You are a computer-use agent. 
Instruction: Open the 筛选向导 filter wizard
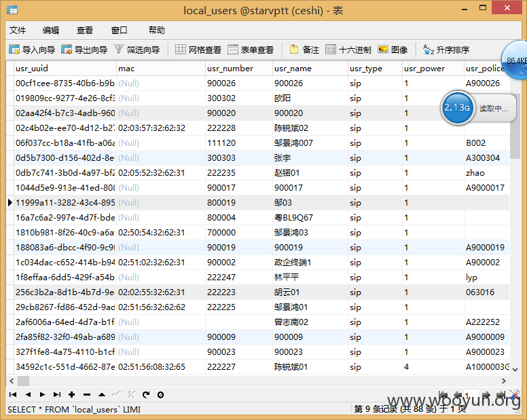(x=137, y=50)
